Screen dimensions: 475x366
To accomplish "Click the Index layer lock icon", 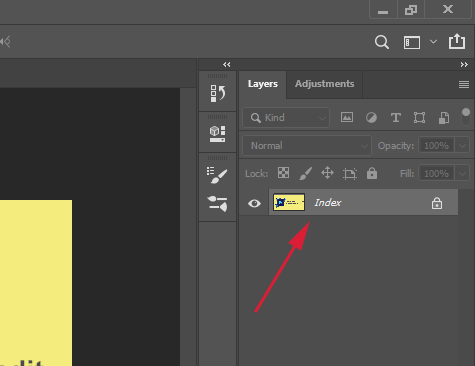I will click(437, 203).
